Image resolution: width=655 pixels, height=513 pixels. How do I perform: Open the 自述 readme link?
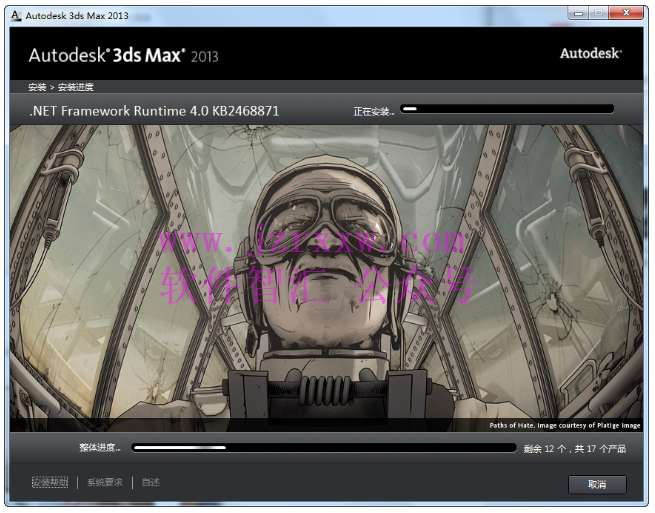click(151, 483)
